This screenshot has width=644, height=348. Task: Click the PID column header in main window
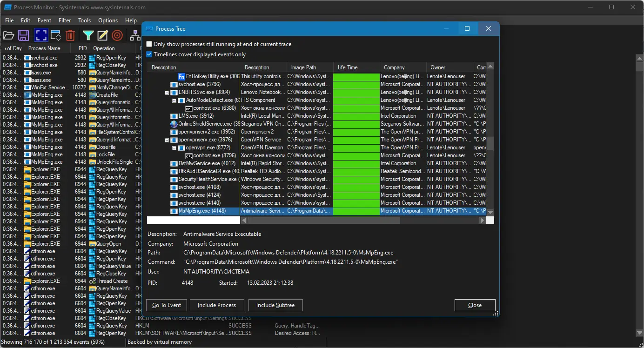[x=80, y=48]
